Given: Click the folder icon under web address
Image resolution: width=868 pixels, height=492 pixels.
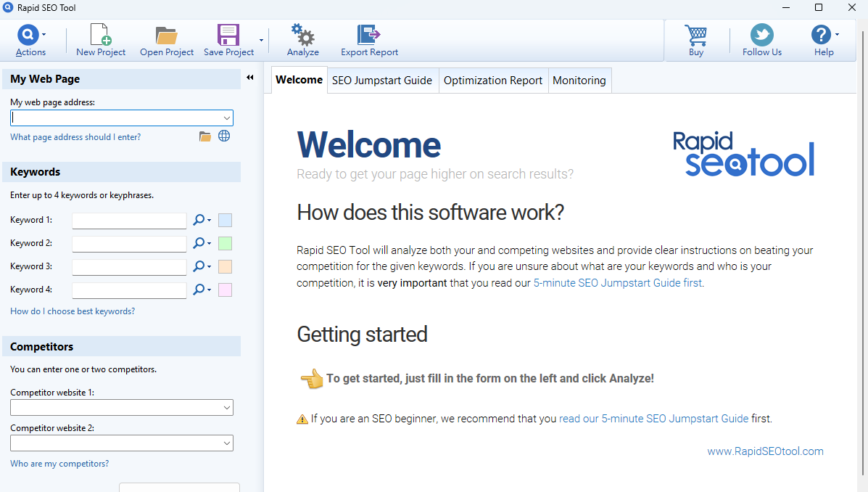Looking at the screenshot, I should coord(205,136).
